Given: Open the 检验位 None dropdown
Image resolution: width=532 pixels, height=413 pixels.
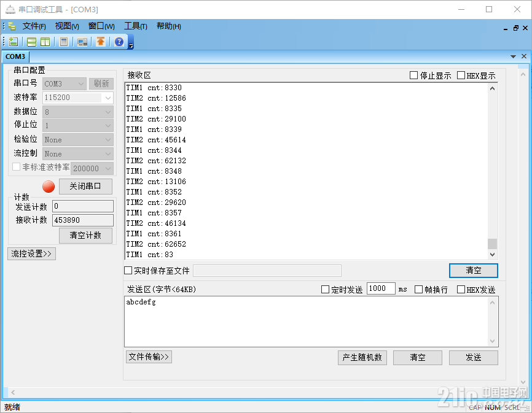Looking at the screenshot, I should coord(77,139).
